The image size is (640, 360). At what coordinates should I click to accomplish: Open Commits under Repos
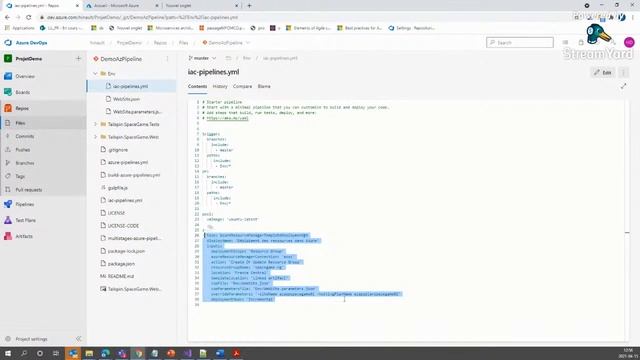(x=24, y=136)
